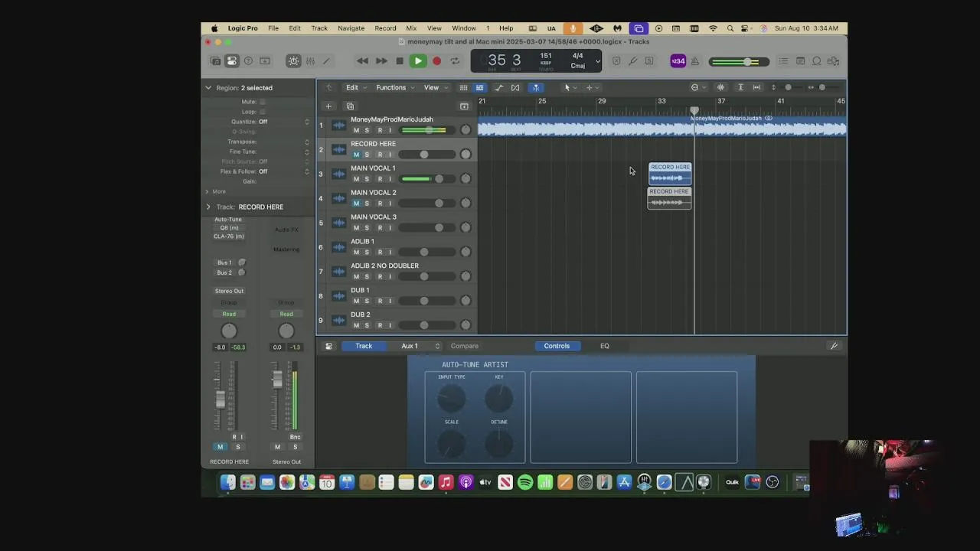The image size is (980, 551).
Task: Mute the RECORD HERE track
Action: pos(356,155)
